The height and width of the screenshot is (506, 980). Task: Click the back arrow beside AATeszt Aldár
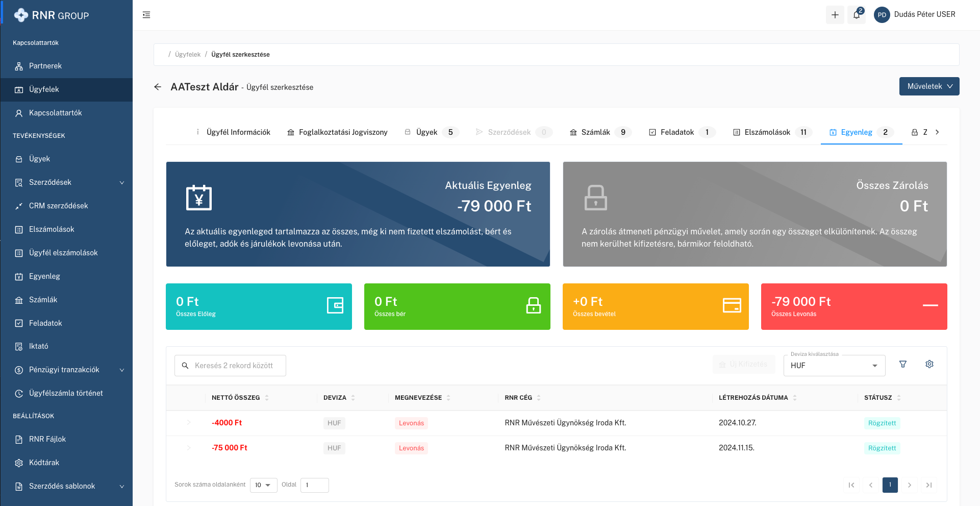[158, 87]
